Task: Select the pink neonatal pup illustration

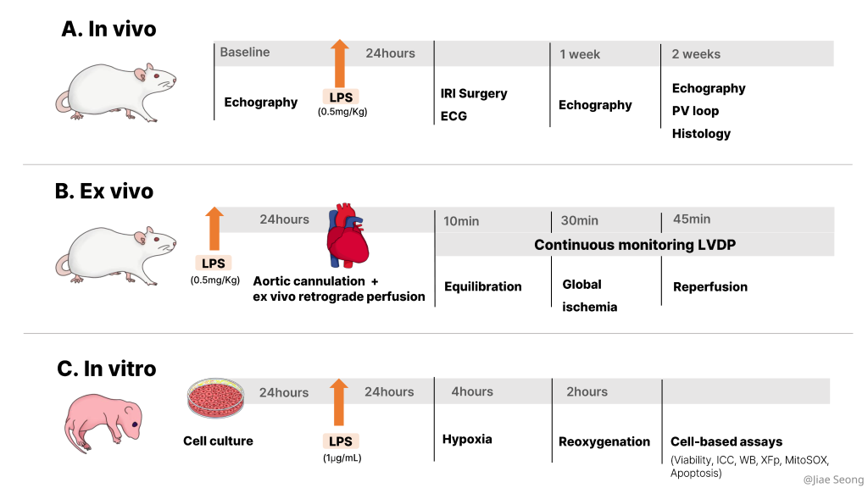Action: [102, 421]
